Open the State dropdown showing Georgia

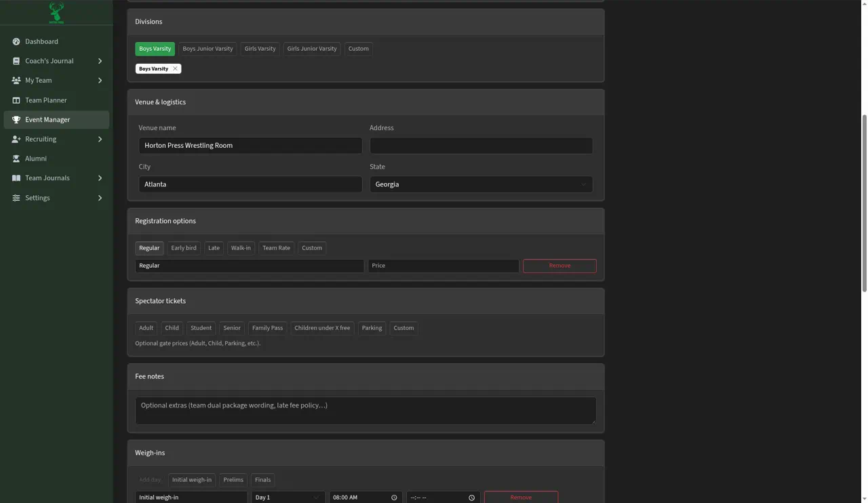(481, 184)
